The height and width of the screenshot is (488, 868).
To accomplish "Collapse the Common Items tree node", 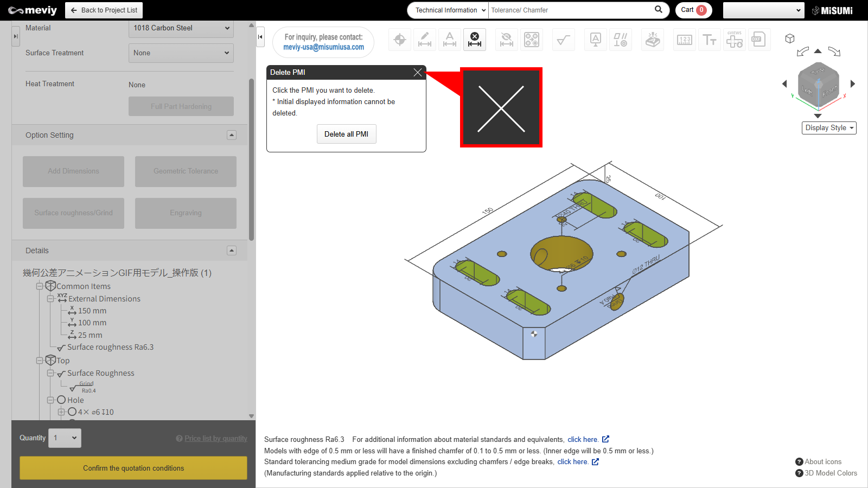I will click(40, 286).
